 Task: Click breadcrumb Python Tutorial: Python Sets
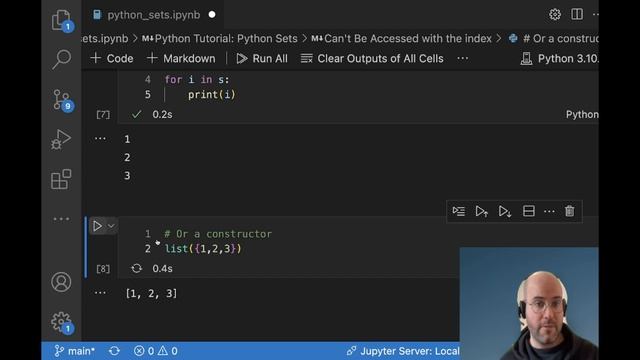(220, 39)
